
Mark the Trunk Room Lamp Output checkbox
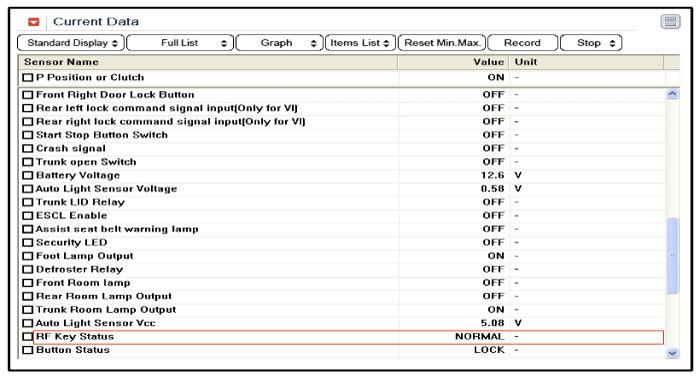click(x=28, y=310)
